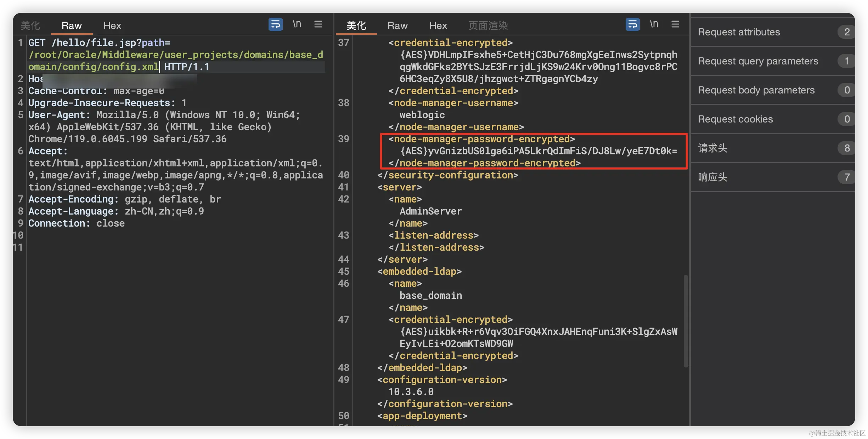The height and width of the screenshot is (439, 868).
Task: Switch response view to Raw tab
Action: tap(398, 25)
